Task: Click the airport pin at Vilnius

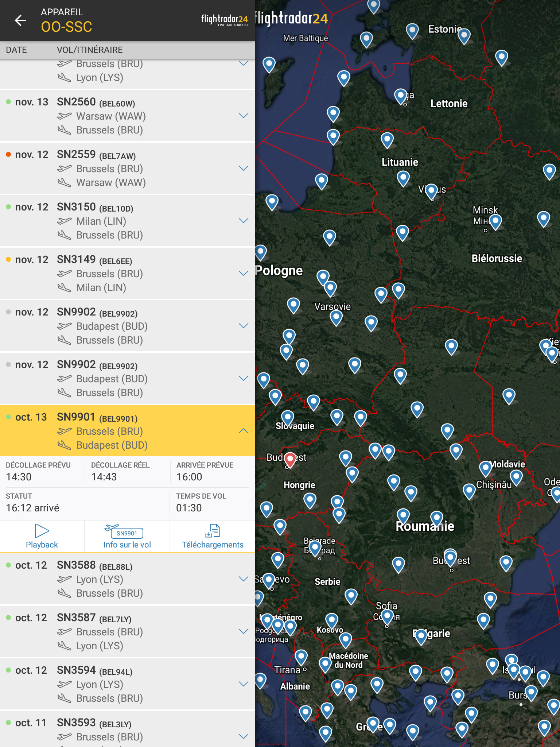Action: pyautogui.click(x=432, y=191)
